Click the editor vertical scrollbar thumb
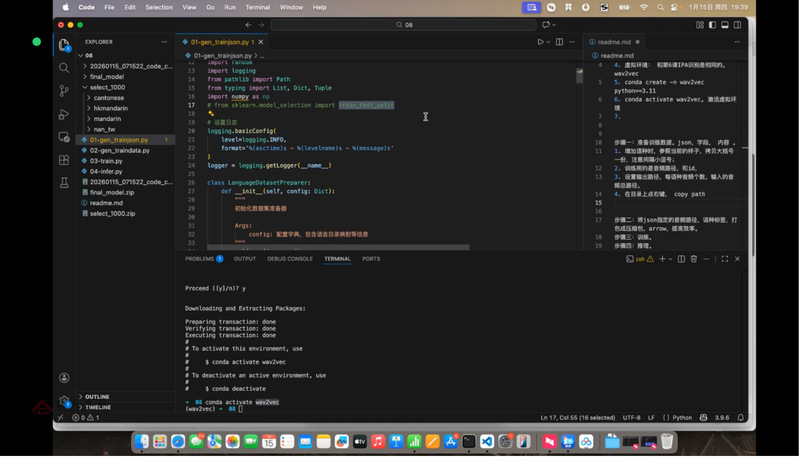The height and width of the screenshot is (461, 799). (578, 76)
